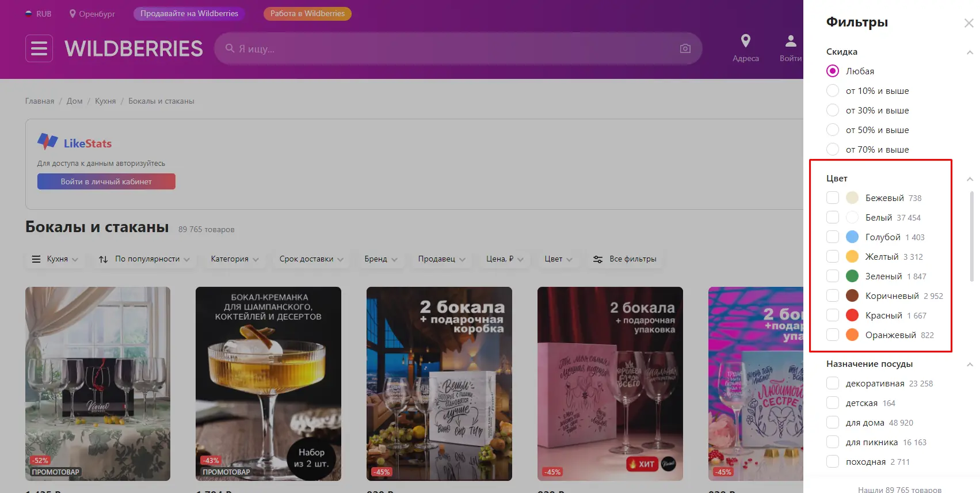Select от 30% и выше discount
Screen dimensions: 980x493
(x=833, y=110)
